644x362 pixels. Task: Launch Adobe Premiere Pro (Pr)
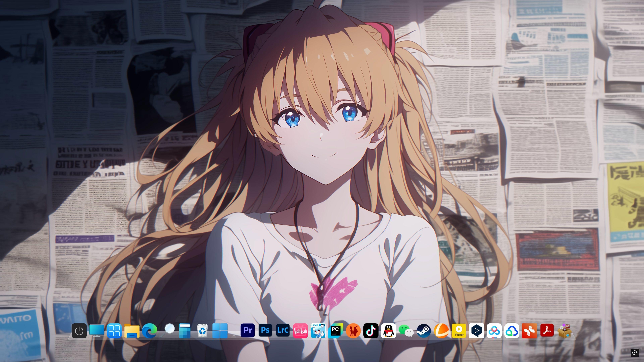(248, 330)
